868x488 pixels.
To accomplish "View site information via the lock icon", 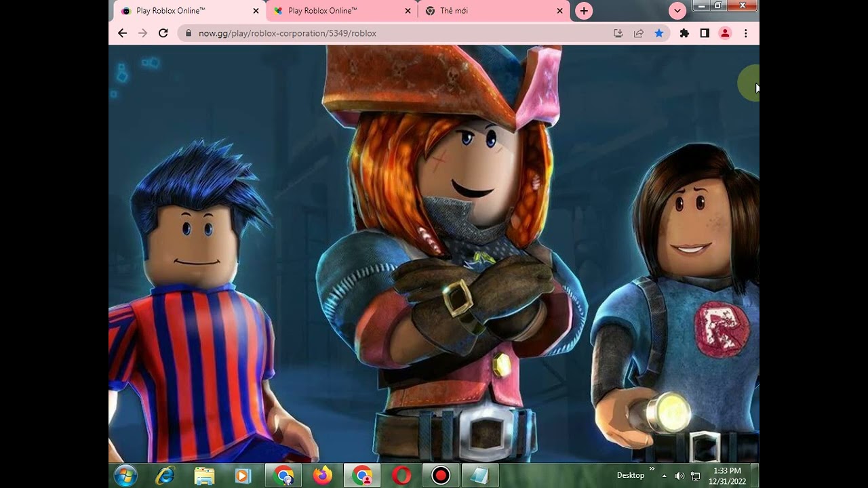I will pyautogui.click(x=187, y=33).
